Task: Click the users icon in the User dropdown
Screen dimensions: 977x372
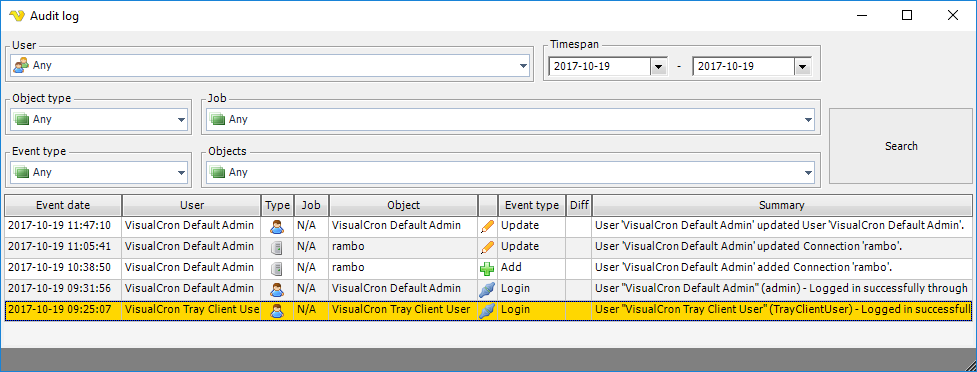Action: [21, 65]
